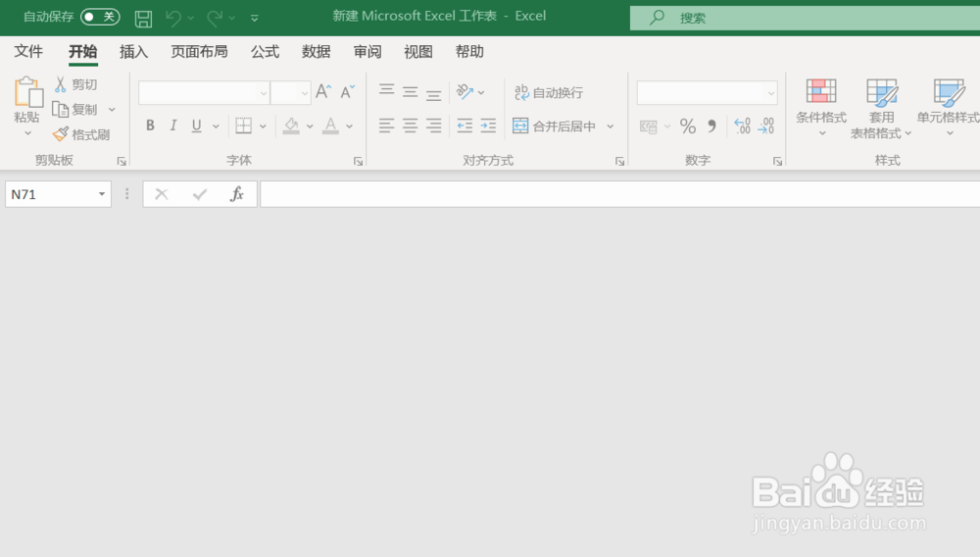Select the 开始 ribbon tab
This screenshot has width=980, height=557.
point(82,51)
